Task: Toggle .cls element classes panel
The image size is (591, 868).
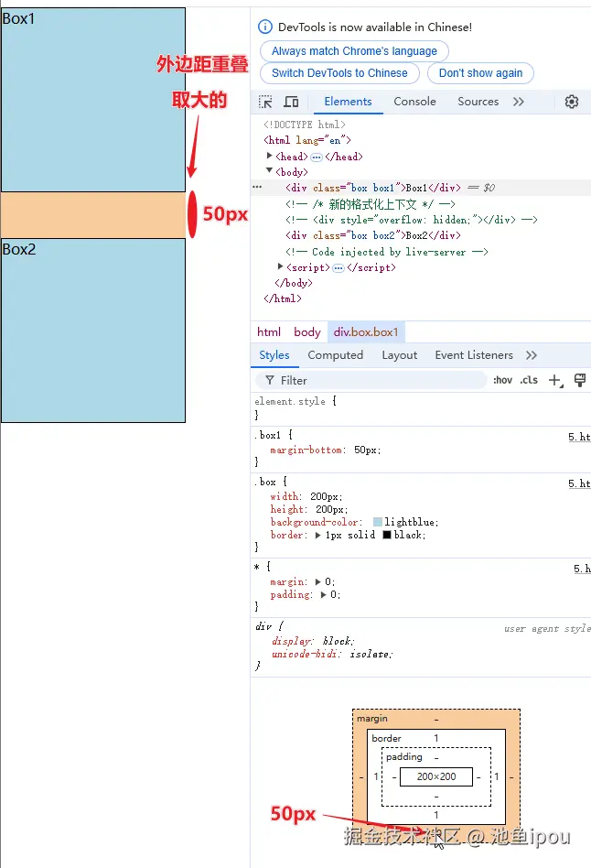Action: [x=529, y=380]
